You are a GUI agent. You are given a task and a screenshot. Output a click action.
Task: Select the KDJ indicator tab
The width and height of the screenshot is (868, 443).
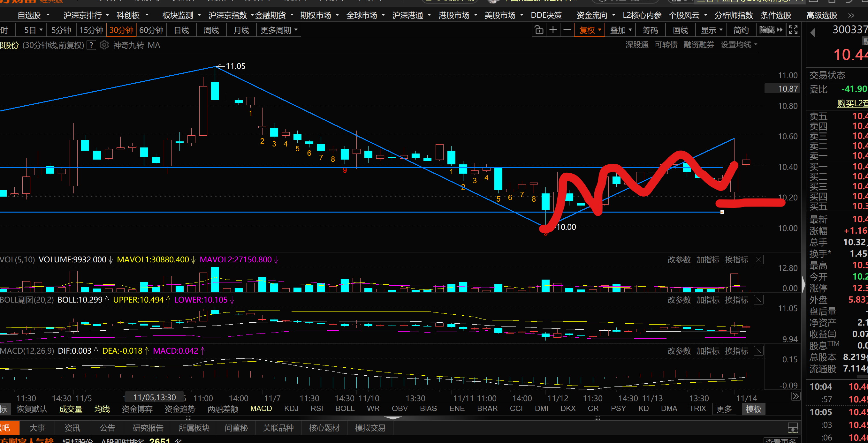pyautogui.click(x=291, y=409)
